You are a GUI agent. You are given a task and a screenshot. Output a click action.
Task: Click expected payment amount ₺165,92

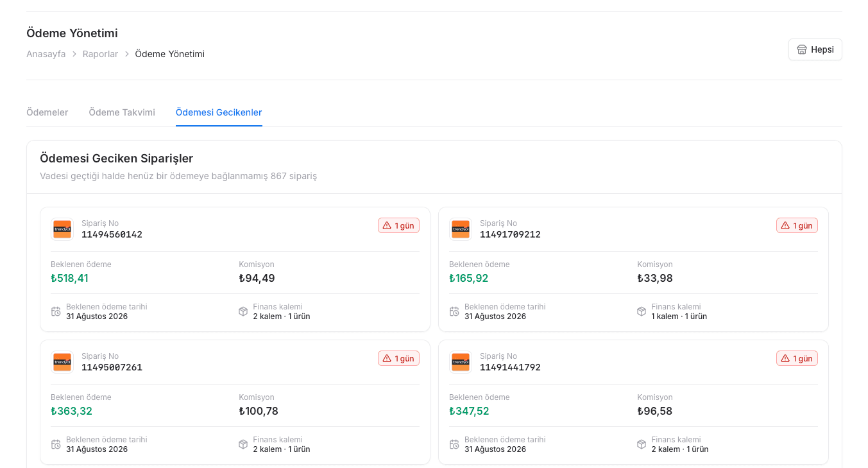coord(469,278)
